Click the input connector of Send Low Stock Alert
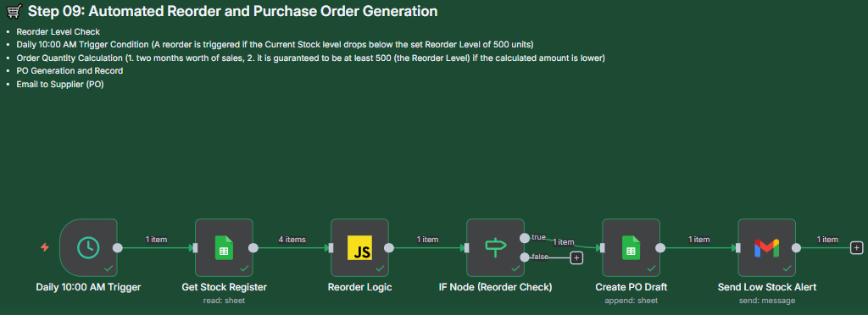This screenshot has height=315, width=868. point(738,248)
